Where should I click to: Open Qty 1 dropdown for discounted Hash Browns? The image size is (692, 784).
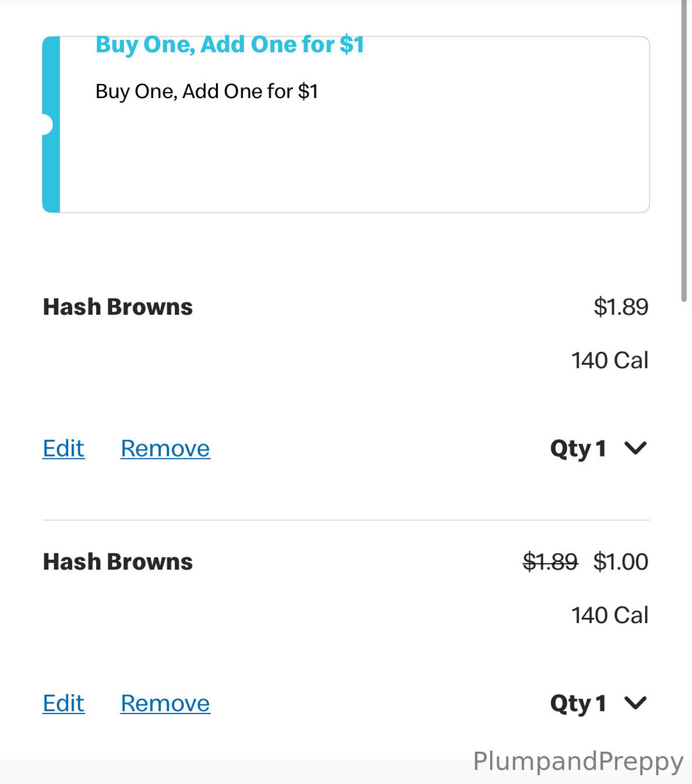(579, 703)
